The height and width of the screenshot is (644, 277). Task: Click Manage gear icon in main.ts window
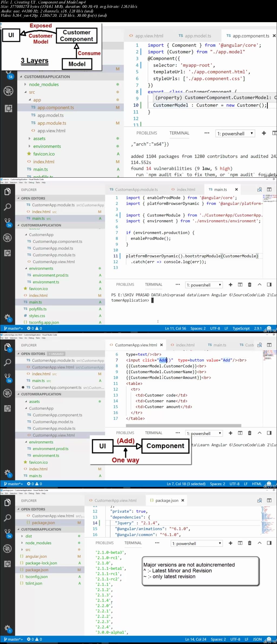click(x=8, y=318)
